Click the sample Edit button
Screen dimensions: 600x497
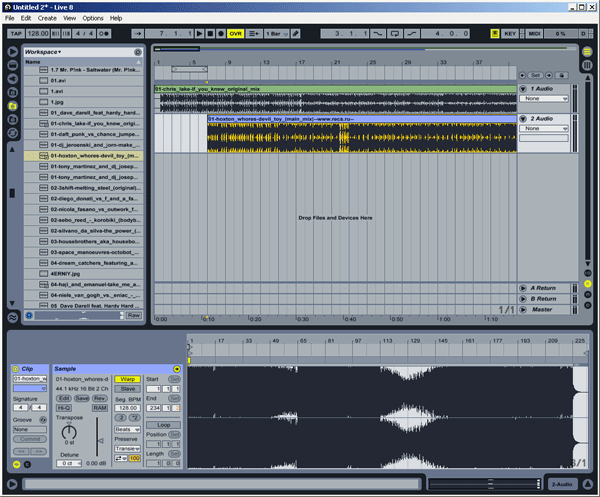click(x=63, y=398)
